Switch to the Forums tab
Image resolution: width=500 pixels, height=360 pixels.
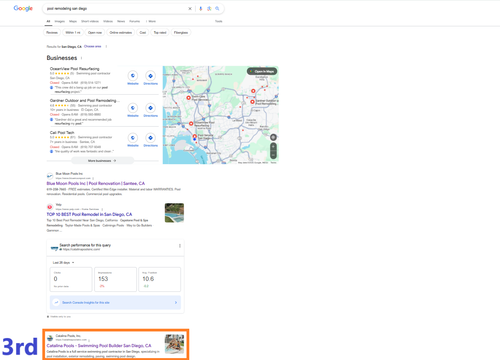(135, 21)
